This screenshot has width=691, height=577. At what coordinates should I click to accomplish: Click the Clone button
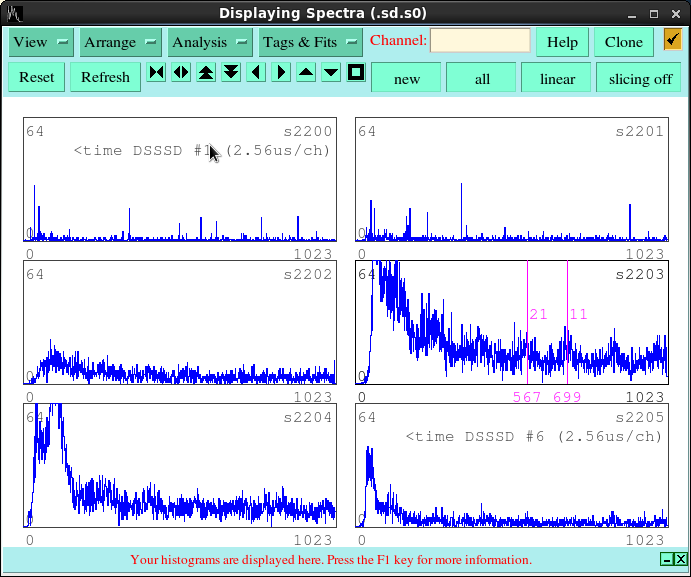(624, 42)
